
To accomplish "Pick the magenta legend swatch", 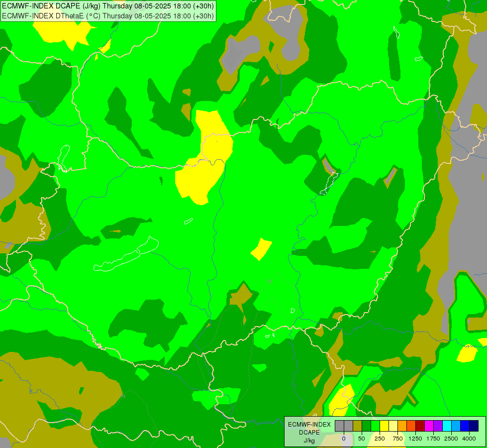I will (429, 426).
